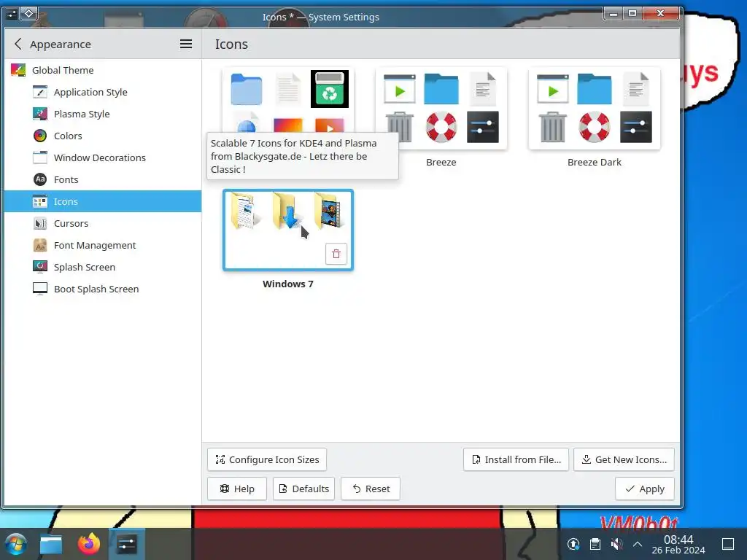Select the first icon theme with recycle icon
The height and width of the screenshot is (560, 747).
coord(287,99)
